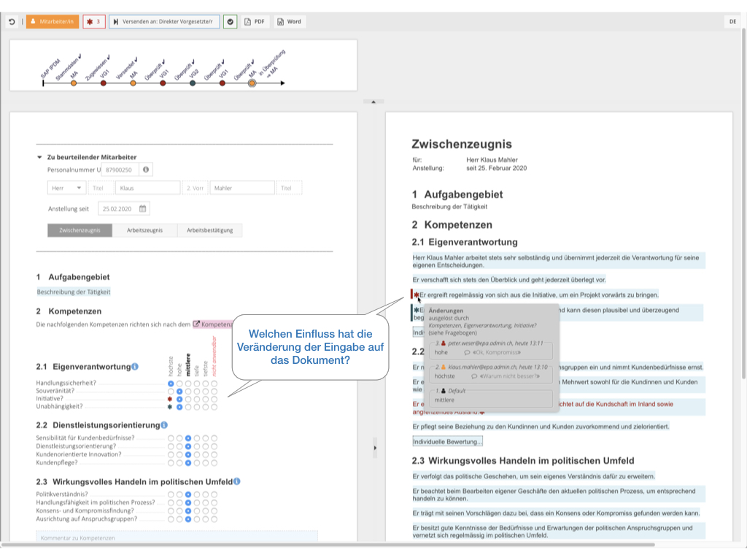Select change entry peter.weser hohe
The image size is (747, 560).
point(491,349)
